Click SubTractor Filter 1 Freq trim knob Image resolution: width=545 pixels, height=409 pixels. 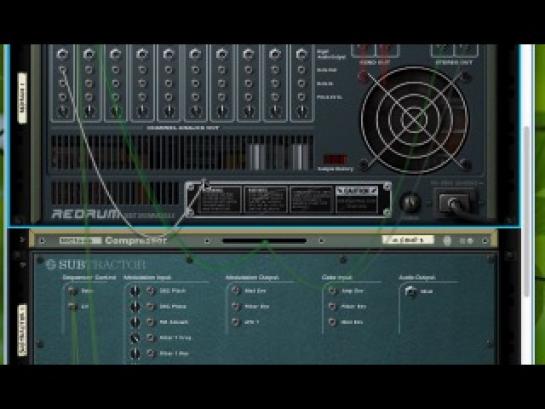(x=135, y=338)
